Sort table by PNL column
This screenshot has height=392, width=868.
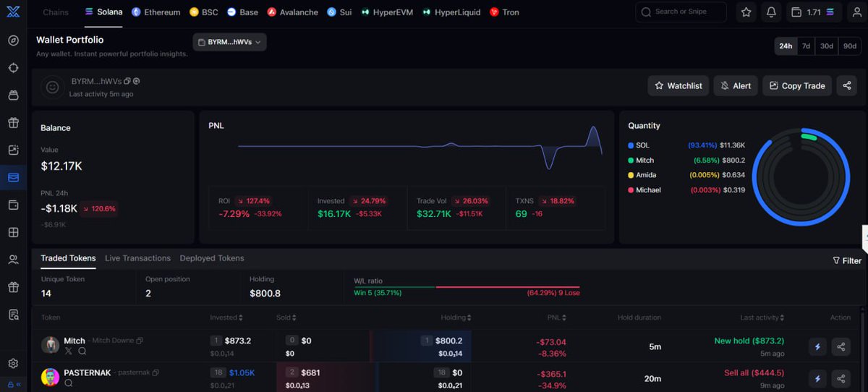[557, 318]
